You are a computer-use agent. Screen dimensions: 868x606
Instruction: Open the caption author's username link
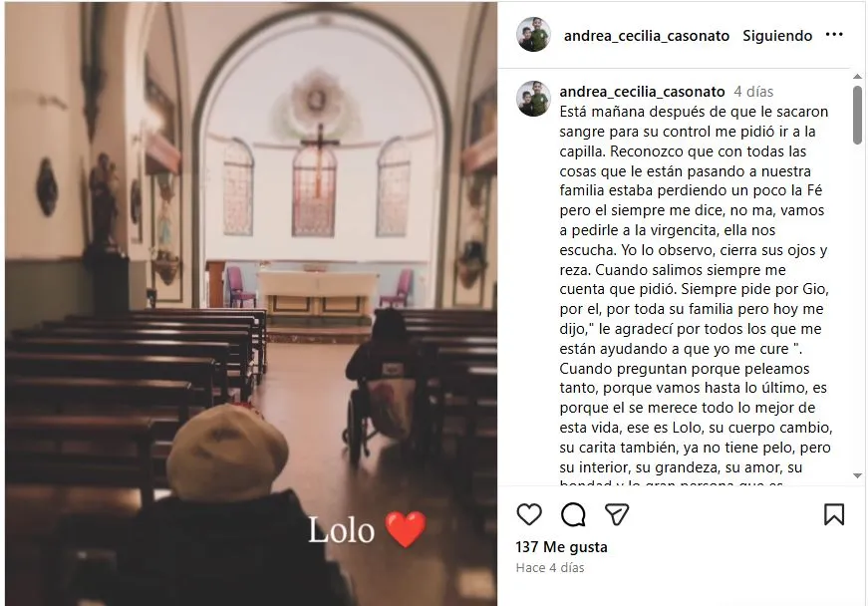(x=642, y=92)
